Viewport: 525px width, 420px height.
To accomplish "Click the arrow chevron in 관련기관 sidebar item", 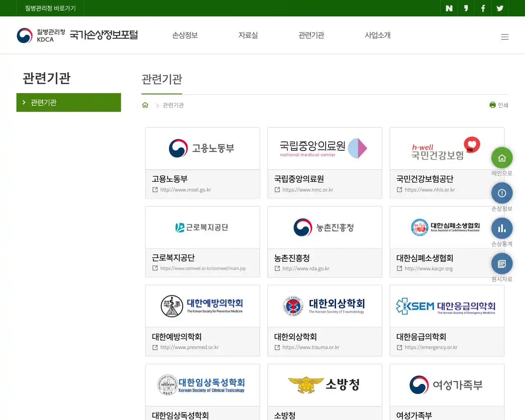I will click(x=24, y=103).
